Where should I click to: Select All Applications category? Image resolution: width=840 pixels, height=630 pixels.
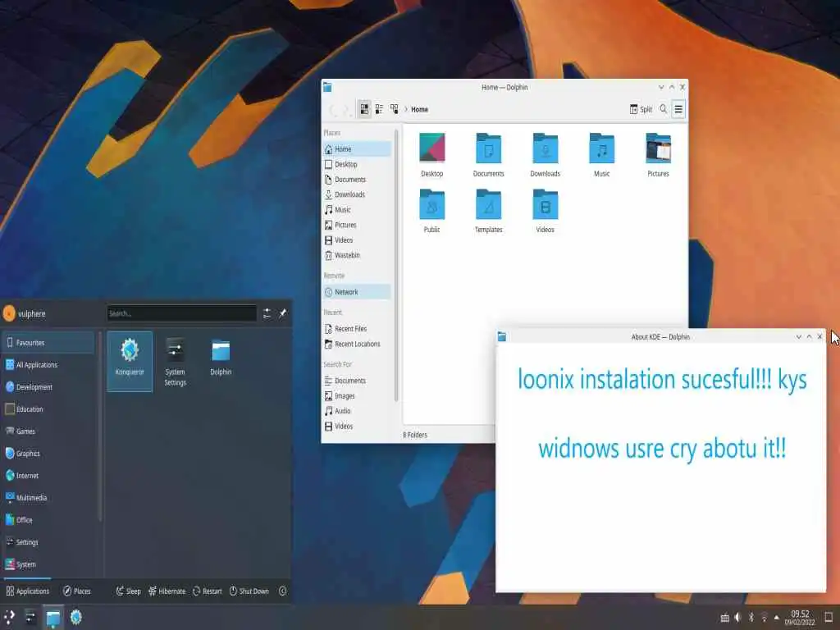tap(48, 365)
